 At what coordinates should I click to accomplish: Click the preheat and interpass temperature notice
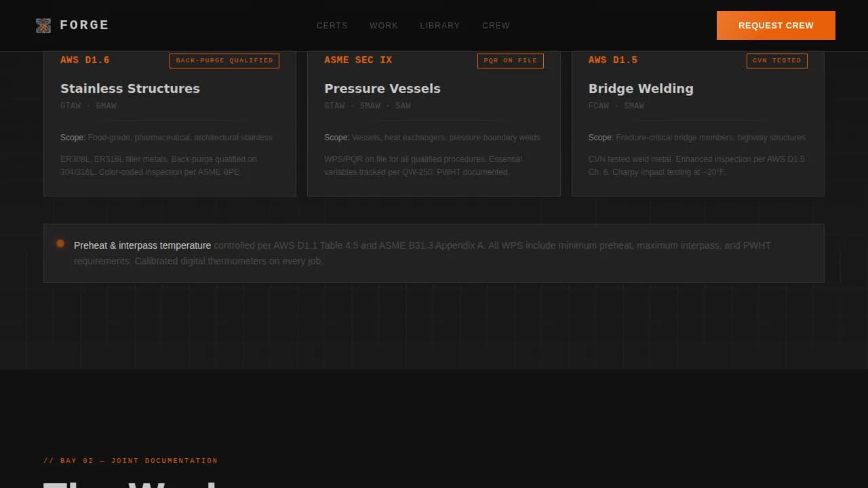click(x=434, y=253)
